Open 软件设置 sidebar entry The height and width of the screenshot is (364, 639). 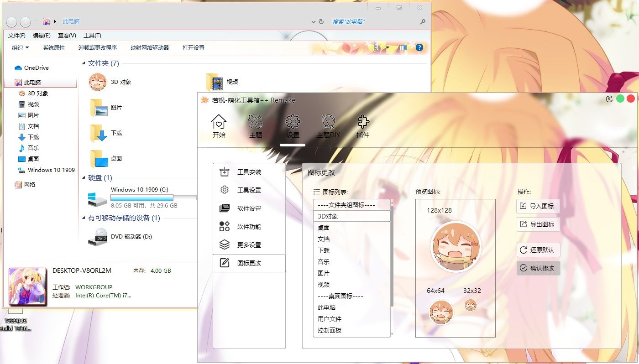(249, 208)
